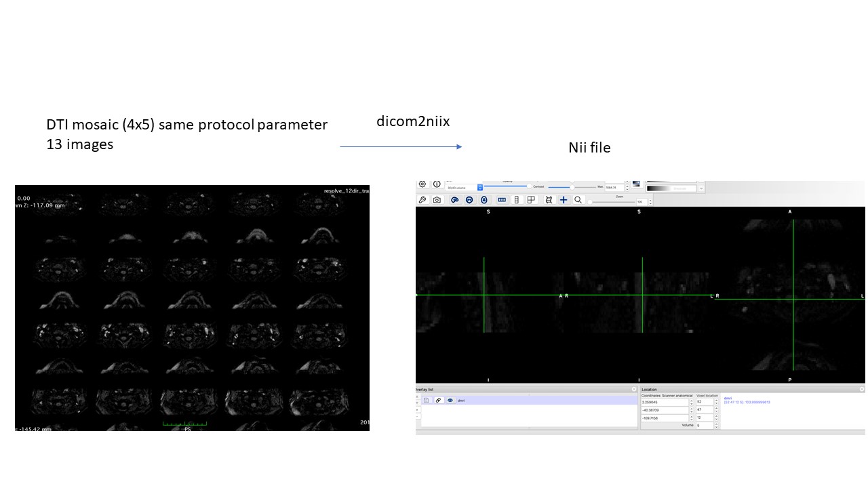Image resolution: width=868 pixels, height=488 pixels.
Task: Reset zoom with the magnifier icon
Action: (578, 200)
